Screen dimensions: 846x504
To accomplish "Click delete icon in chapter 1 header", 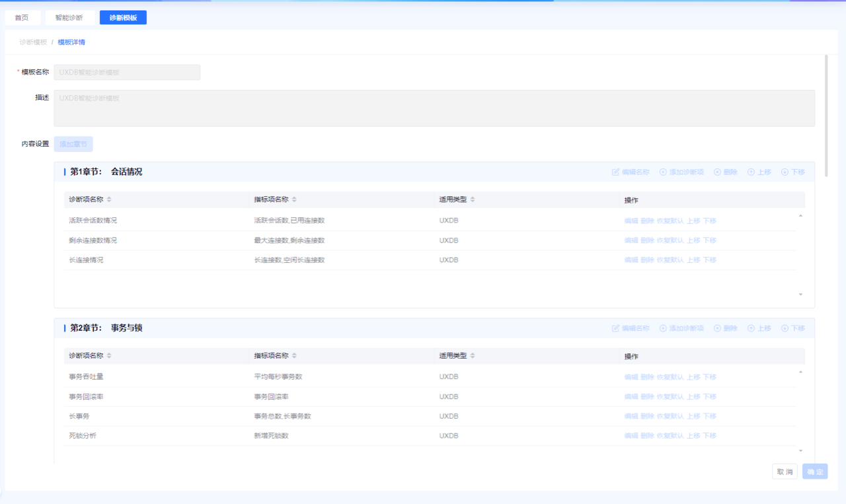I will click(x=717, y=172).
